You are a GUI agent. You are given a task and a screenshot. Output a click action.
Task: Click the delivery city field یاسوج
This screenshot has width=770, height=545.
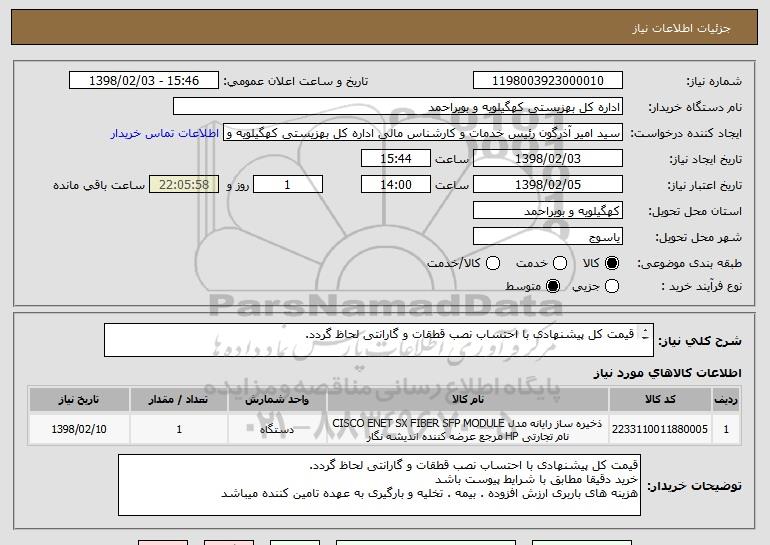point(548,237)
